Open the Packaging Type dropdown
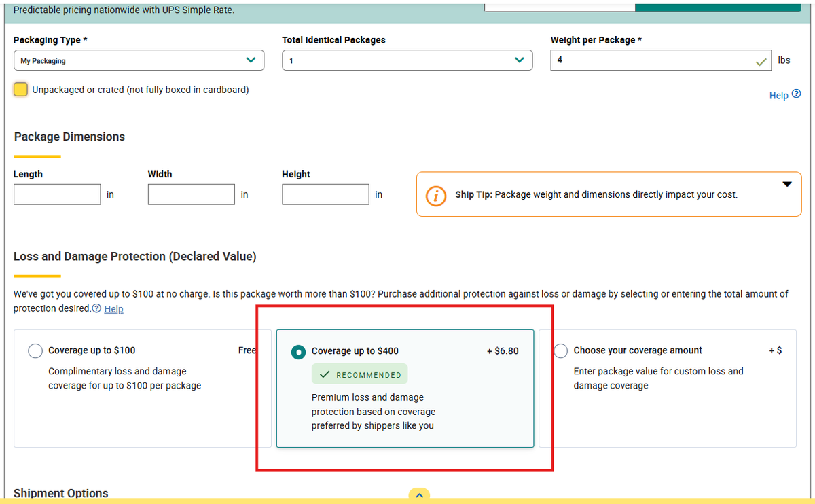The width and height of the screenshot is (815, 504). coord(139,60)
